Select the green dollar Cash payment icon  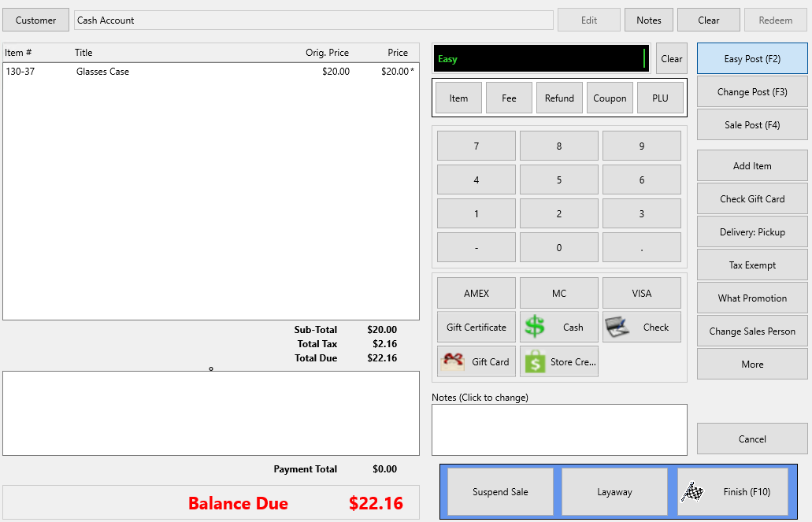coord(535,327)
